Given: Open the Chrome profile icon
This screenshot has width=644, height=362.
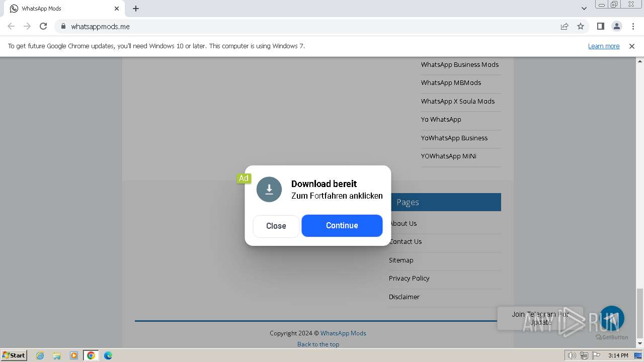Looking at the screenshot, I should [x=616, y=26].
